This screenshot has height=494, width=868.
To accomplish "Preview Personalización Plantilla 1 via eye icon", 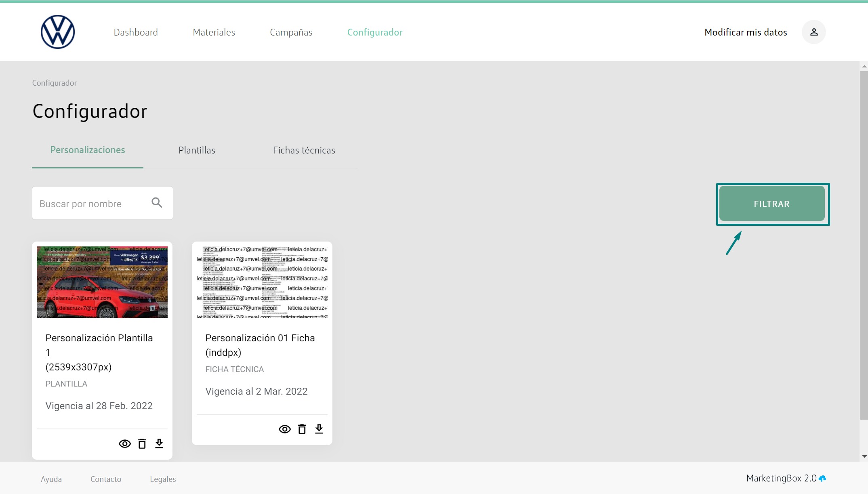I will (125, 444).
